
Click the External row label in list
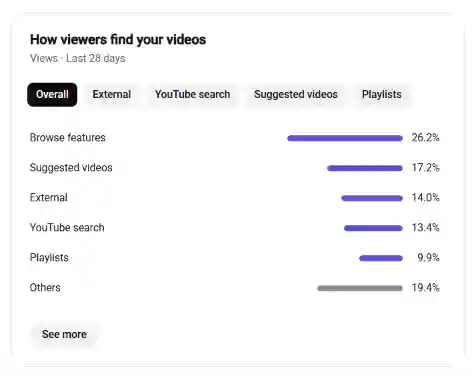click(49, 198)
